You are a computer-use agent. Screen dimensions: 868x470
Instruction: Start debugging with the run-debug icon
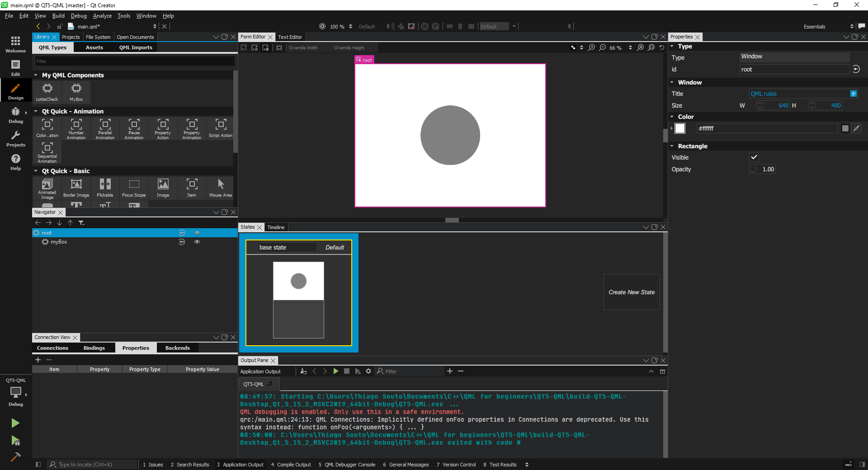[x=15, y=441]
